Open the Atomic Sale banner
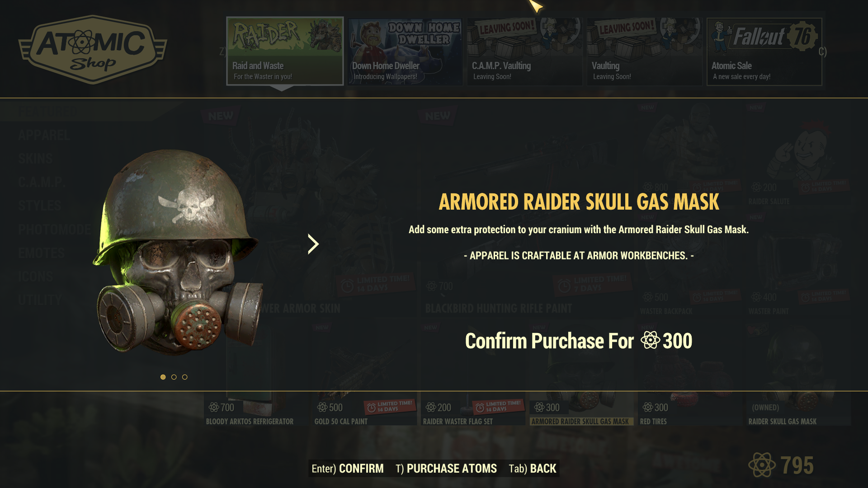Image resolution: width=868 pixels, height=488 pixels. tap(764, 51)
